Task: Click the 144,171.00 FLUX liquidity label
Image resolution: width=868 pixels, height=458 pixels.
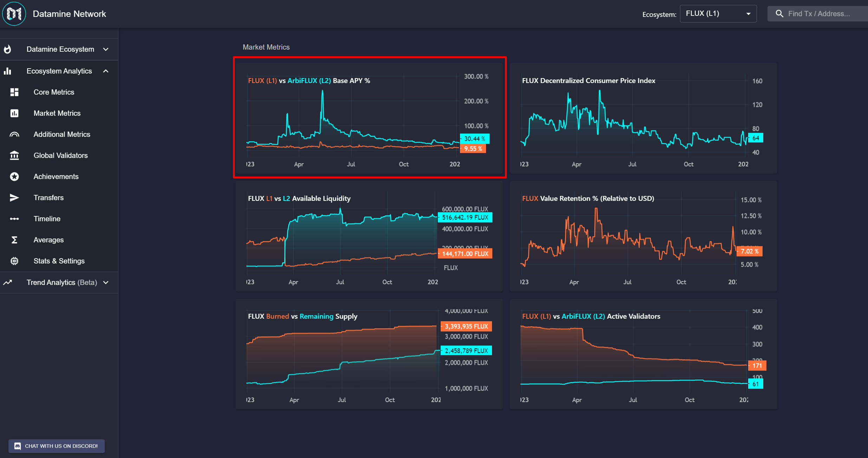Action: point(465,254)
